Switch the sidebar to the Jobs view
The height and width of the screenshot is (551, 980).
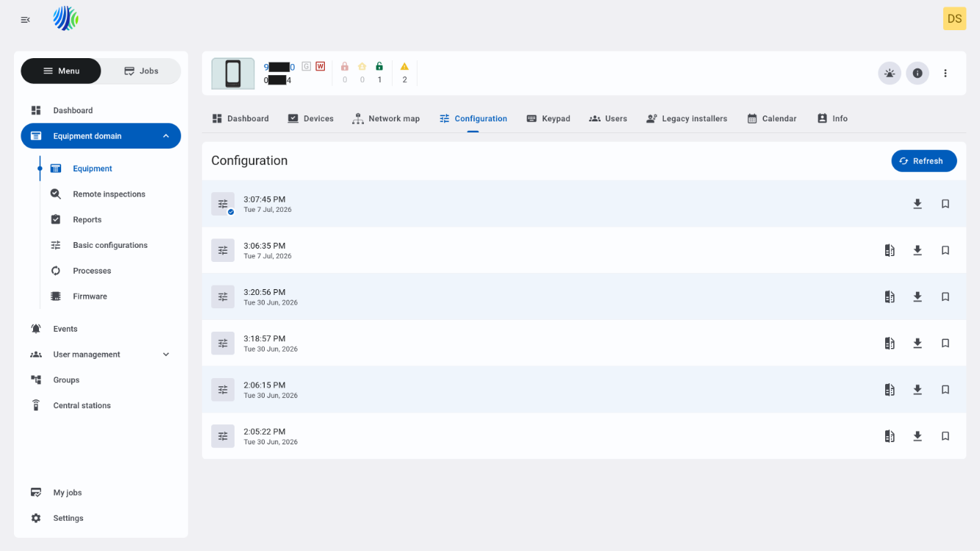(x=141, y=71)
